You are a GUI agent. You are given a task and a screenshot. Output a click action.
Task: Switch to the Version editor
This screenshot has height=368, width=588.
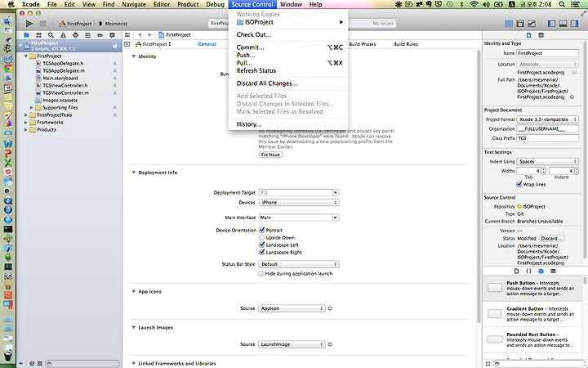(x=532, y=24)
